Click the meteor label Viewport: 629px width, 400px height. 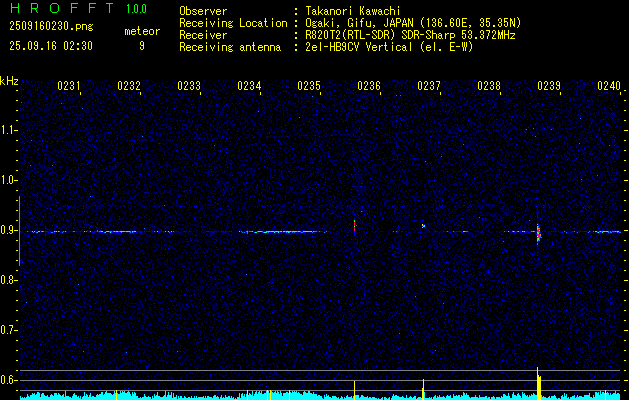[142, 31]
